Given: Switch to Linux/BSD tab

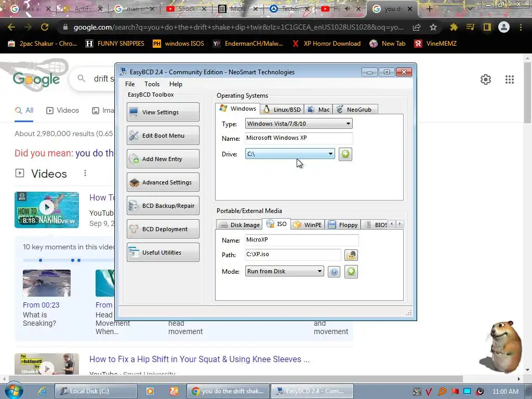Looking at the screenshot, I should [282, 109].
